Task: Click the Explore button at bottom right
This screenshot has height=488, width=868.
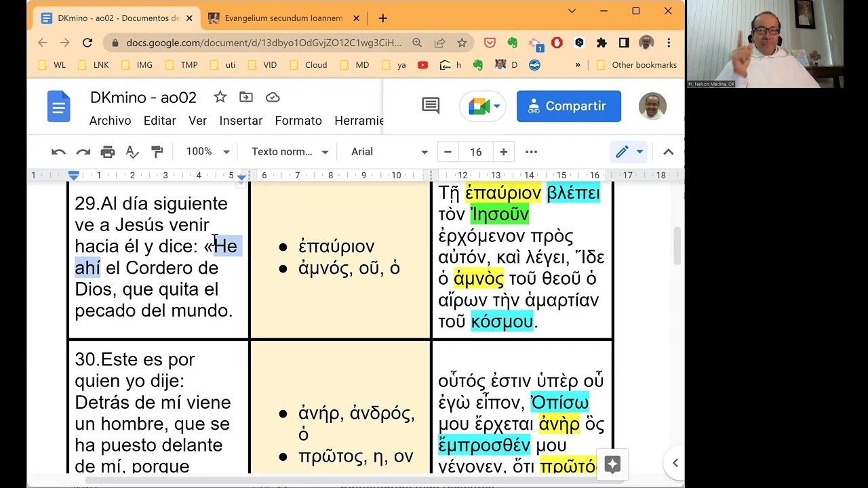Action: 612,464
